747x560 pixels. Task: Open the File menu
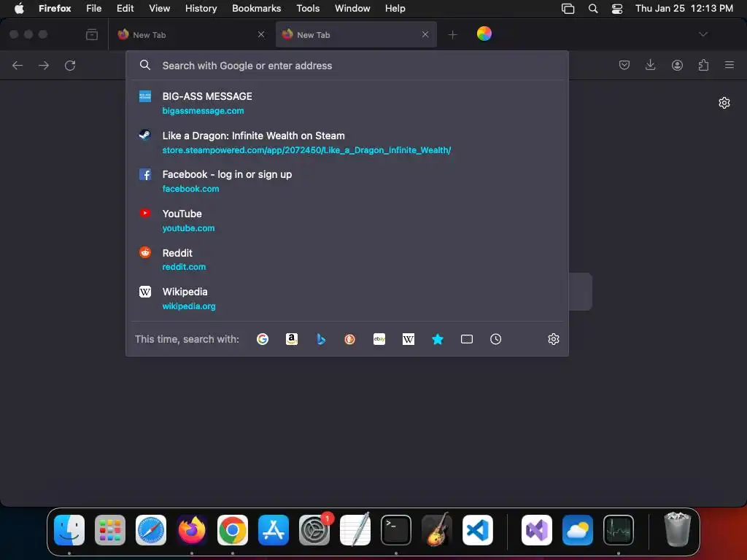click(x=93, y=8)
